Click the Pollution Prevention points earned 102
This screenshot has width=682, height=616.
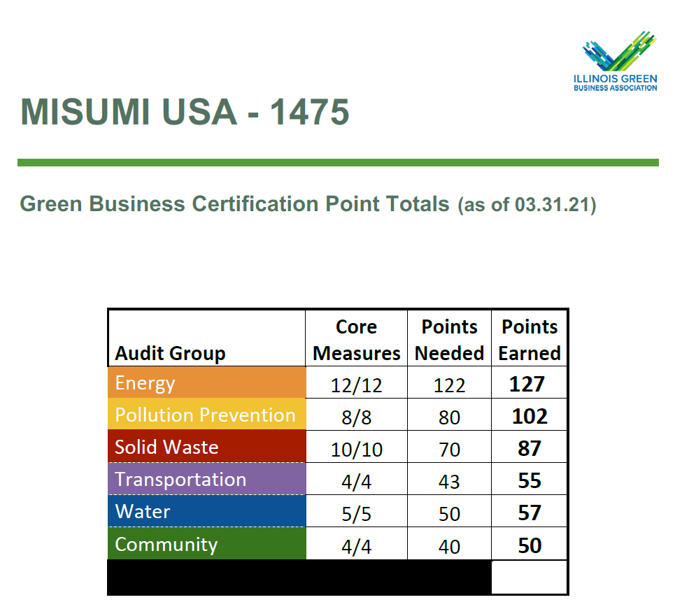point(530,416)
